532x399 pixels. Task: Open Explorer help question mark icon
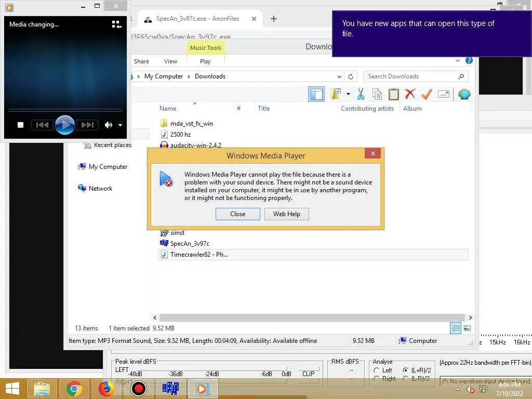click(x=469, y=60)
